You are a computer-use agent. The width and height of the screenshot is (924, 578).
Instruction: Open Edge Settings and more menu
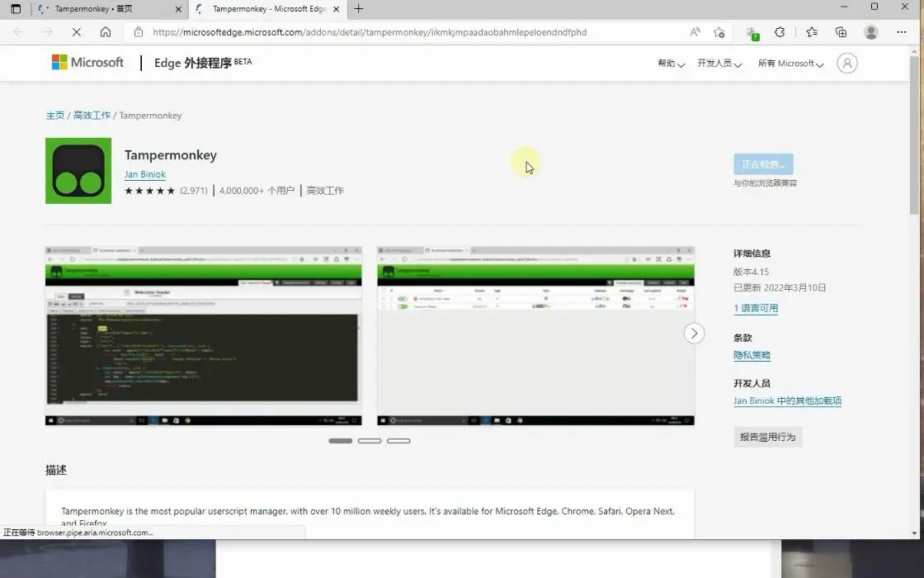tap(901, 32)
